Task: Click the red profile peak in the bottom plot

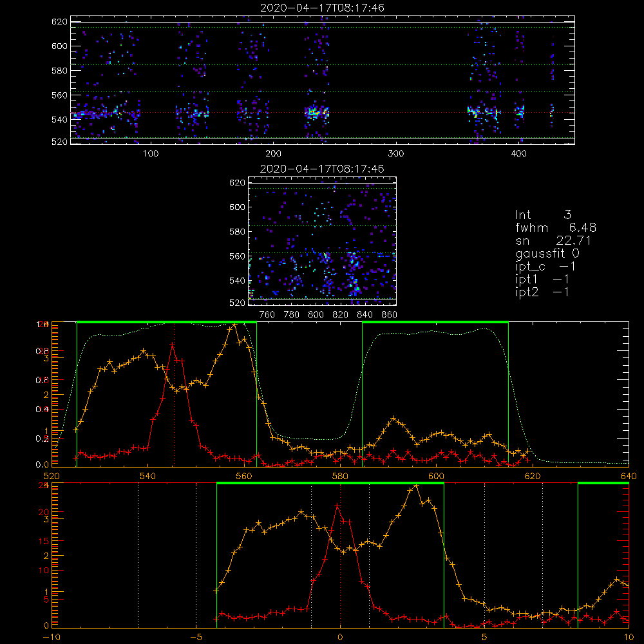Action: [337, 506]
